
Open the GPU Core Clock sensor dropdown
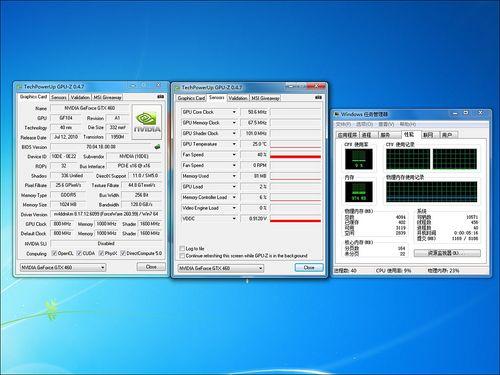234,112
